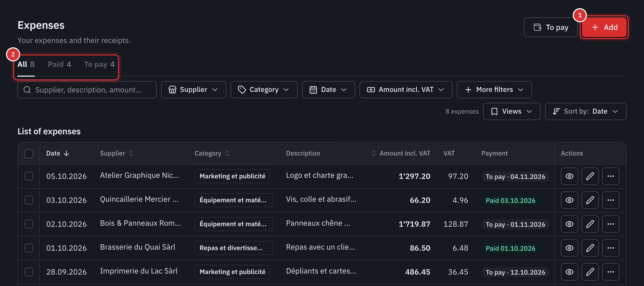This screenshot has height=286, width=644.
Task: Expand the Amount incl. VAT filter
Action: (x=406, y=90)
